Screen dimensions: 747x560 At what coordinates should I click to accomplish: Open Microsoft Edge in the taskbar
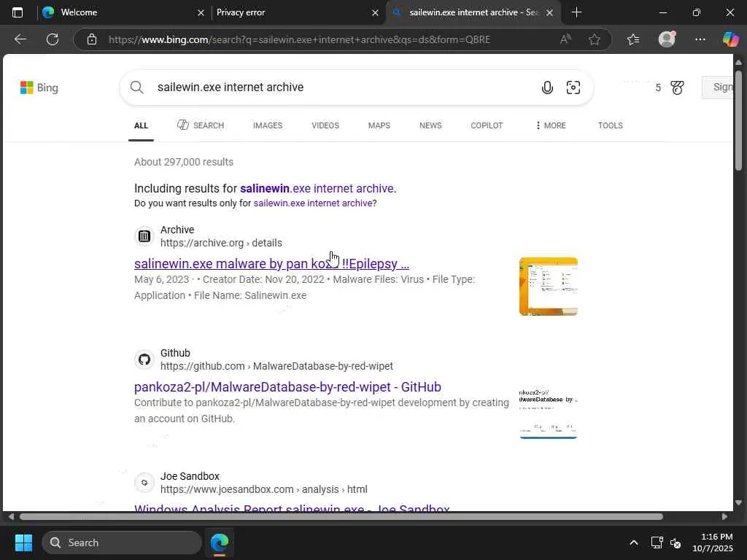(220, 542)
